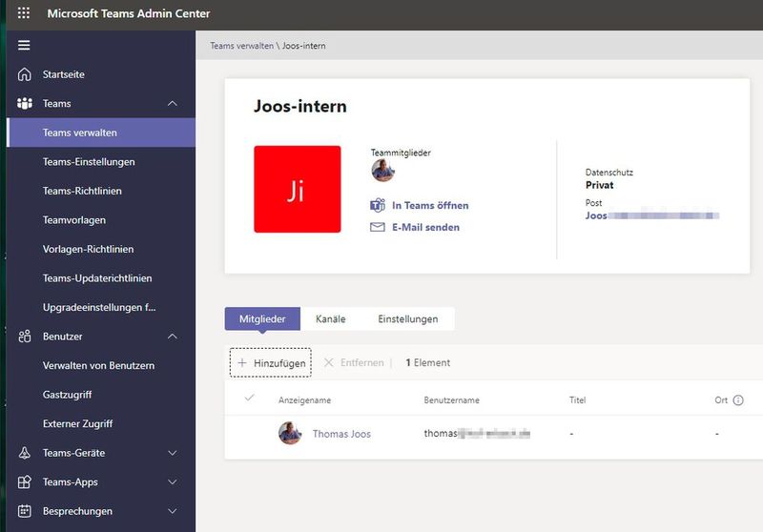Click the Joos-intern team heading
This screenshot has height=532, width=763.
[300, 106]
